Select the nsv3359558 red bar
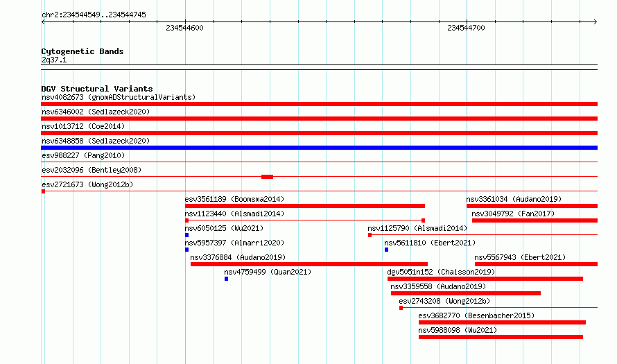 click(x=466, y=293)
